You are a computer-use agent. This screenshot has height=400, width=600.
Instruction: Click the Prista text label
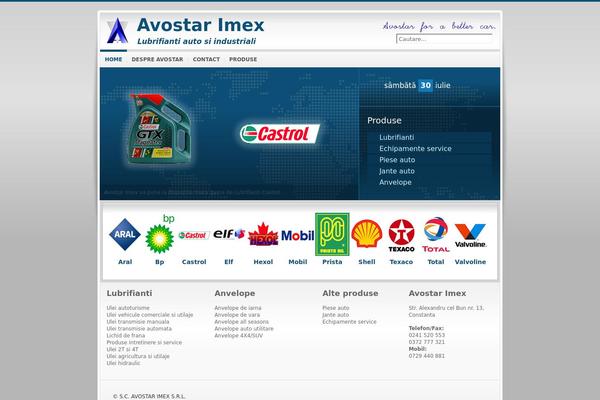tap(332, 262)
